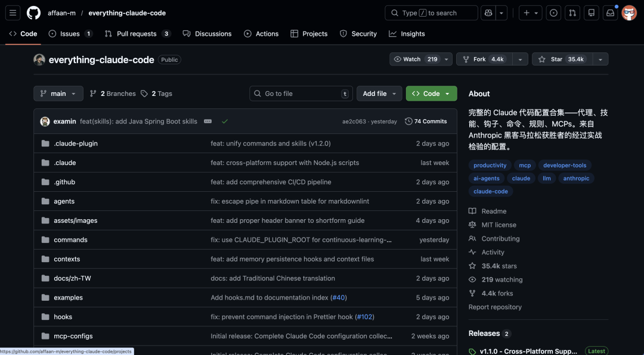
Task: Open the notifications inbox
Action: click(610, 13)
